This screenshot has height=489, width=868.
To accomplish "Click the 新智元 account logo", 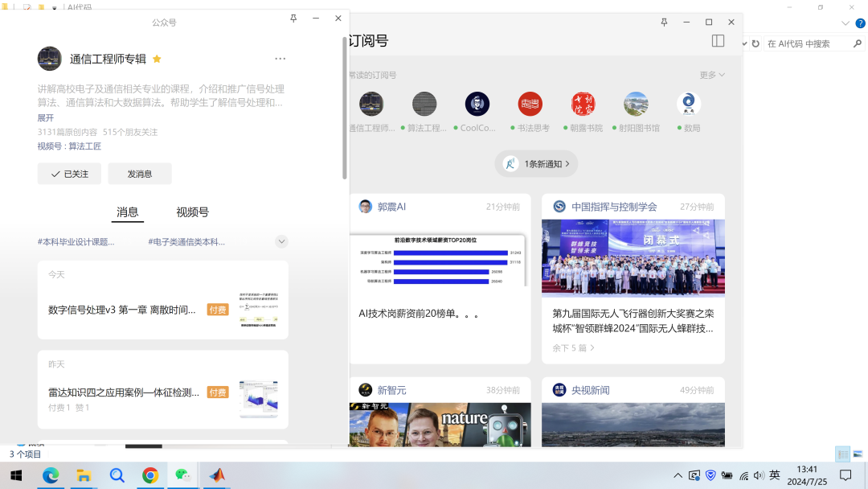I will (x=366, y=390).
